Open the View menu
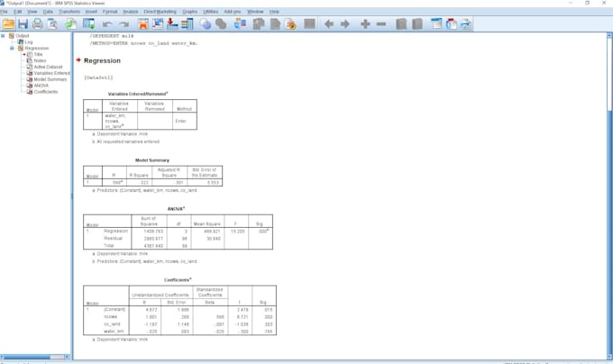 point(32,12)
